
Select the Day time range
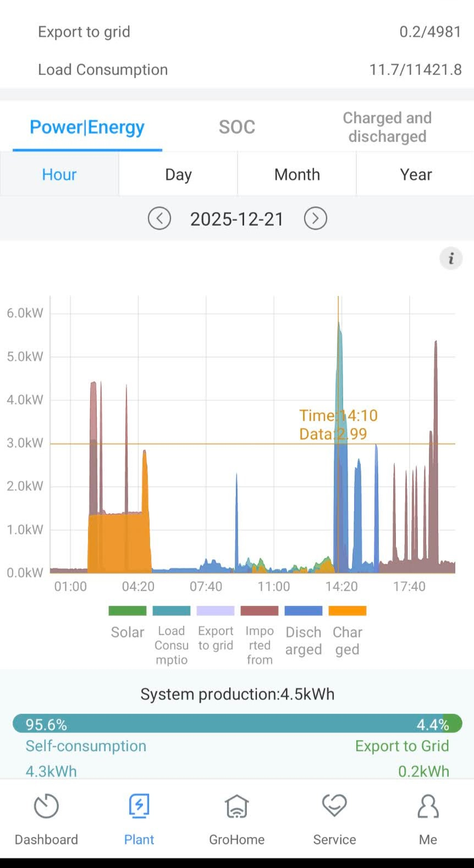click(178, 174)
